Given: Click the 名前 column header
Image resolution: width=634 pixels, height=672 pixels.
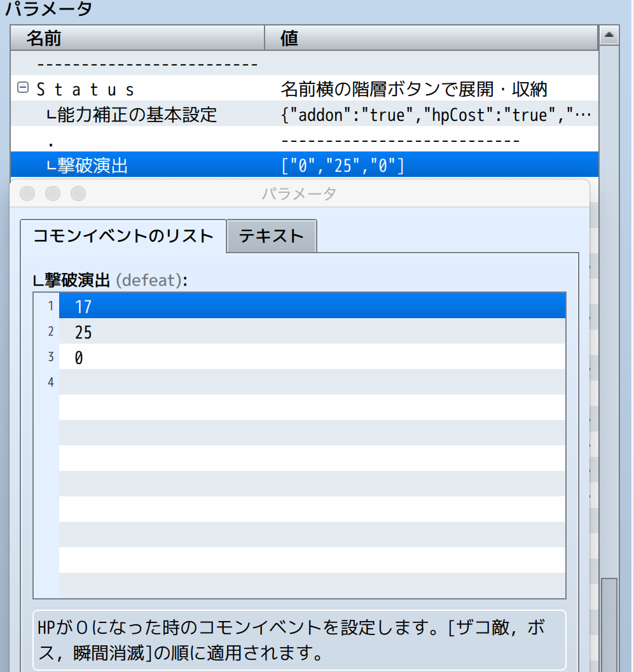Looking at the screenshot, I should 137,38.
